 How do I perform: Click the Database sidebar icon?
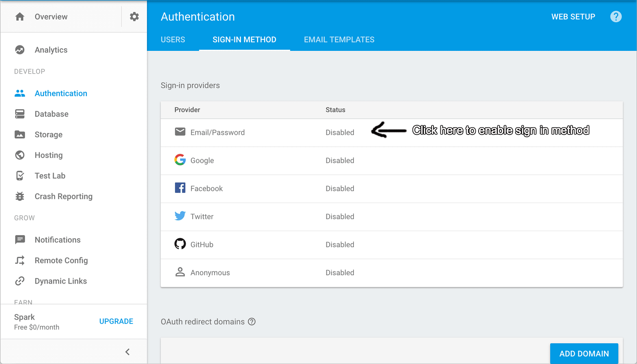20,114
